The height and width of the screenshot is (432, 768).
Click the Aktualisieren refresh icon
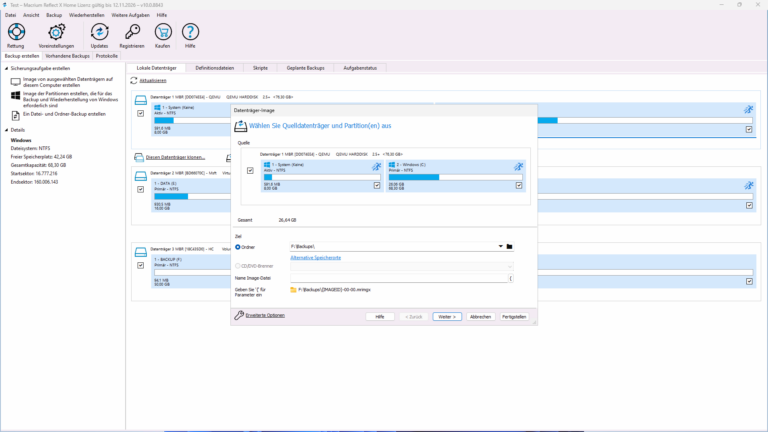click(134, 80)
